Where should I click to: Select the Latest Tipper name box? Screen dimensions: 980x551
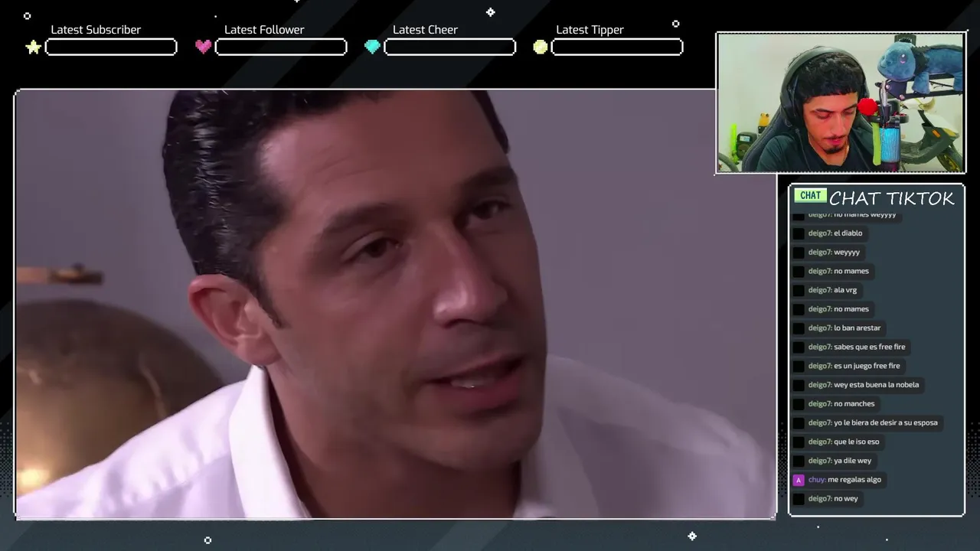pos(617,47)
